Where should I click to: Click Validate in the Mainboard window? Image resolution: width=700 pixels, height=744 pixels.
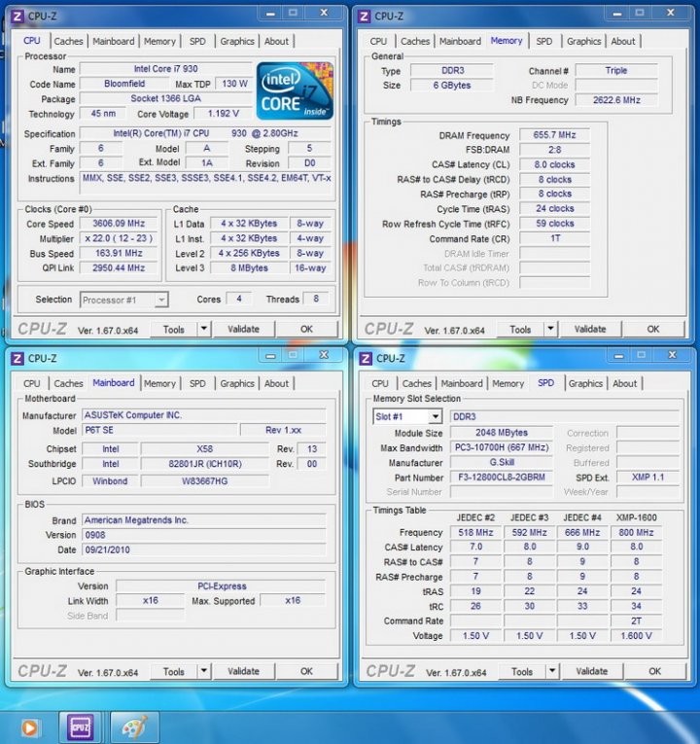(x=243, y=671)
